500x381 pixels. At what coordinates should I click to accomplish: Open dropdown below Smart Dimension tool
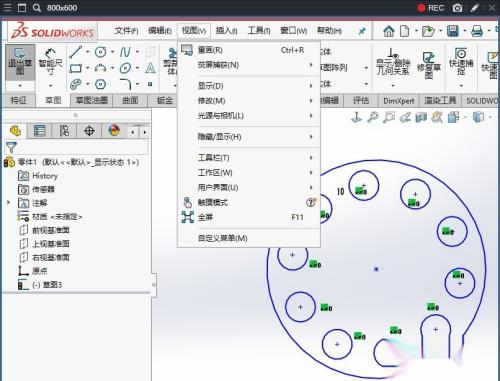(x=50, y=86)
